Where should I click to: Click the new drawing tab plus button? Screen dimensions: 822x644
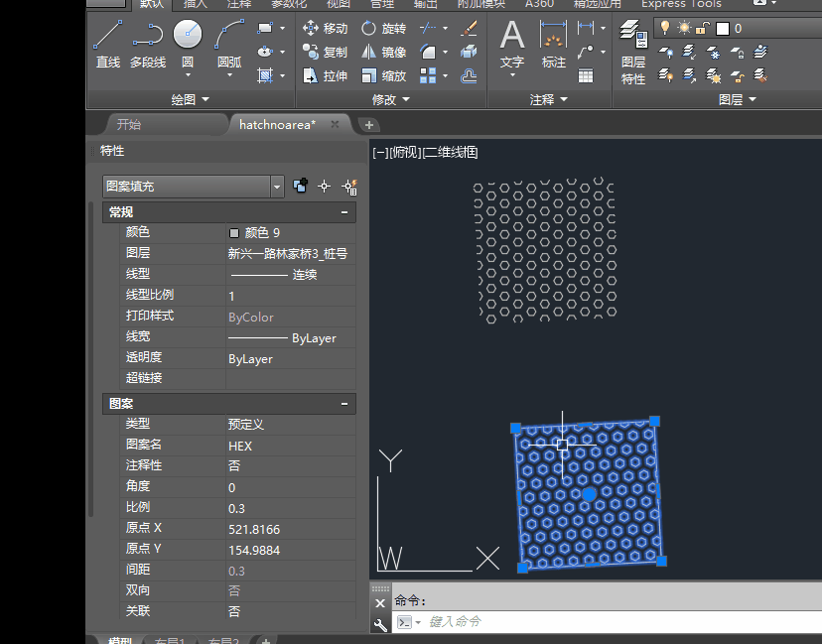click(368, 125)
